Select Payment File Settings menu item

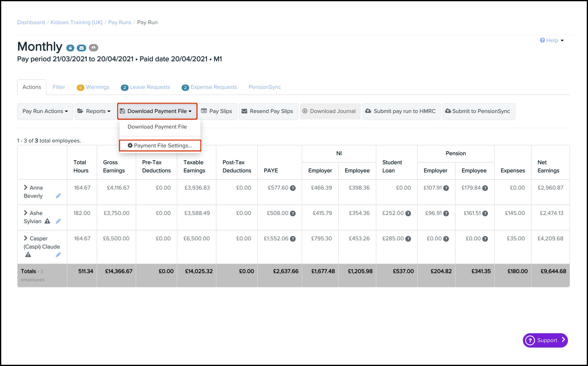(160, 146)
